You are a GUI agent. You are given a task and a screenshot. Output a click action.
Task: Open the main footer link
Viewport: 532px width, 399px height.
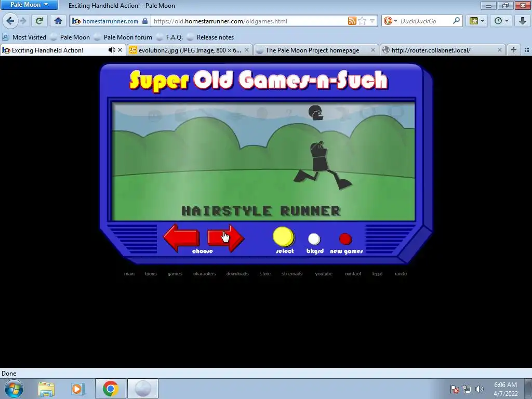coord(129,273)
